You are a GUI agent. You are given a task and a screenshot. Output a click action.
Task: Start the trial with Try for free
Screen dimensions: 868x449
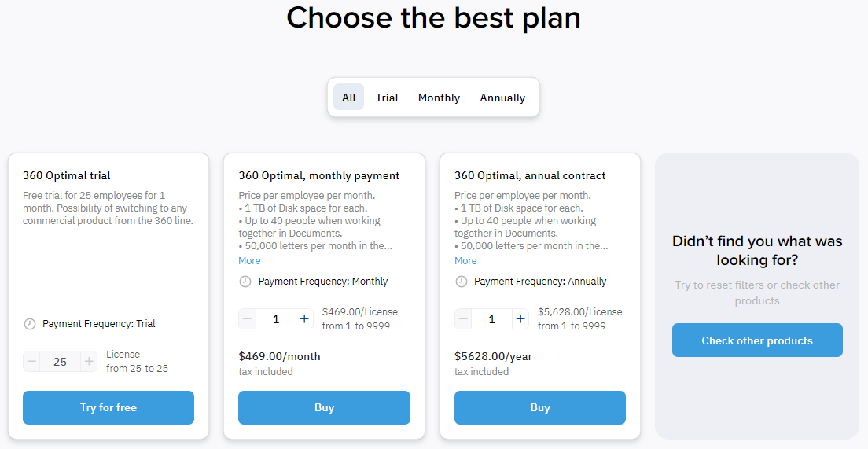(108, 407)
